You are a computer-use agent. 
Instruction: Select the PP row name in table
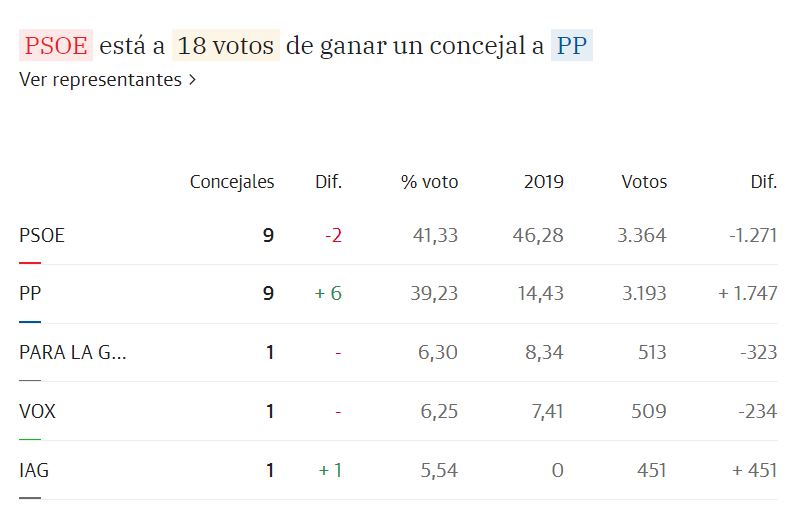30,294
